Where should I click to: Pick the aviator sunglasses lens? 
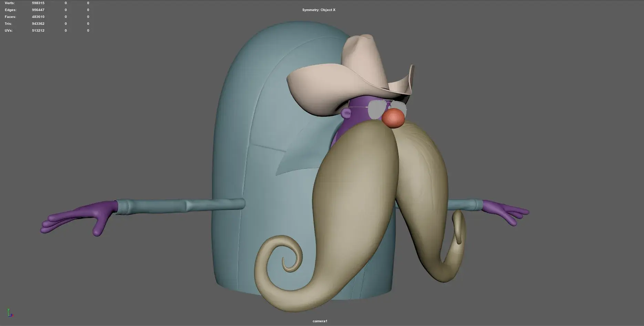[376, 109]
